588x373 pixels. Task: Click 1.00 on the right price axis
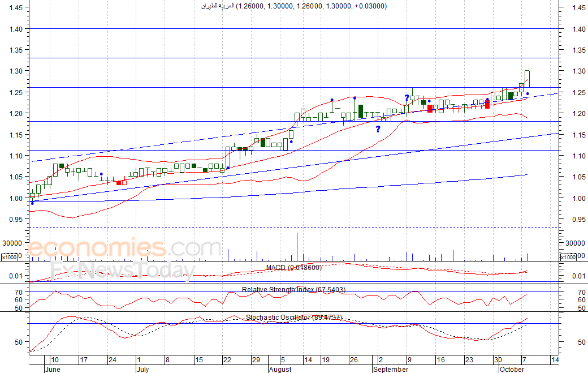click(579, 198)
